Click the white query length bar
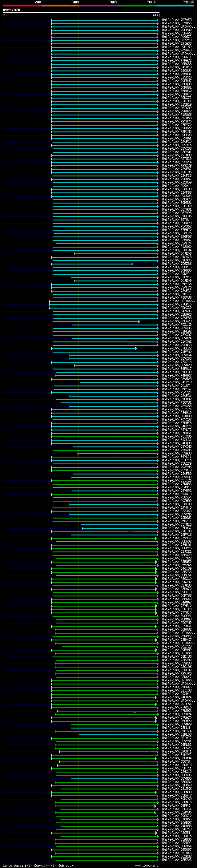 click(81, 12)
